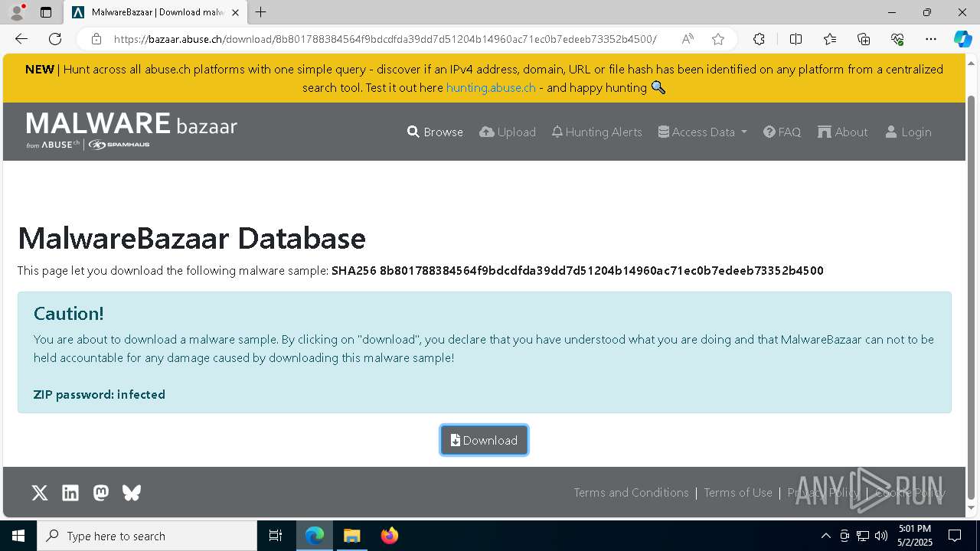
Task: Open the Browse menu item
Action: click(435, 132)
